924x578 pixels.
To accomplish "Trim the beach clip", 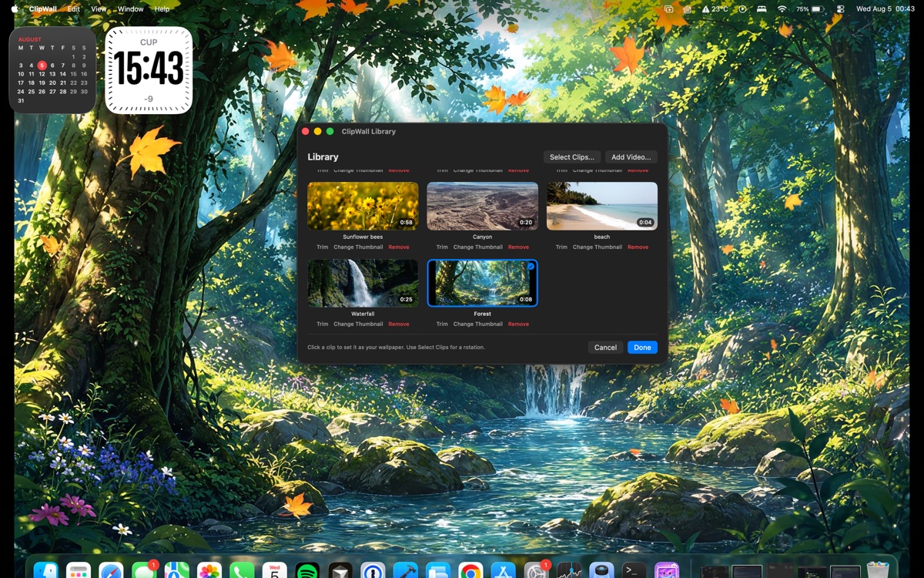I will tap(561, 247).
